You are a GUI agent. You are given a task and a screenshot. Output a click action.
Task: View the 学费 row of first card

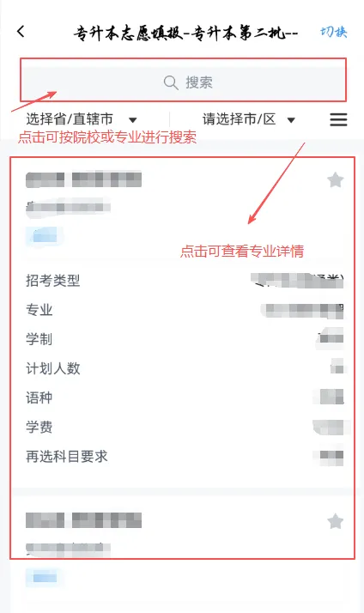pos(185,427)
